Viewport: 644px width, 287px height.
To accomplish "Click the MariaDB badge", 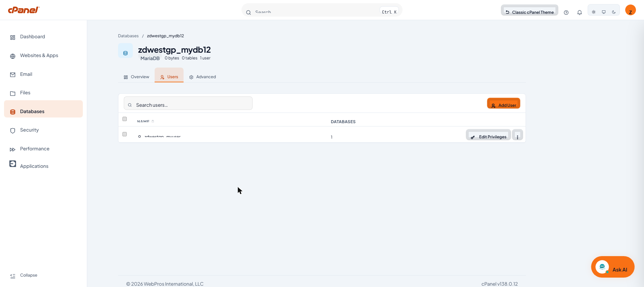I will pos(150,58).
